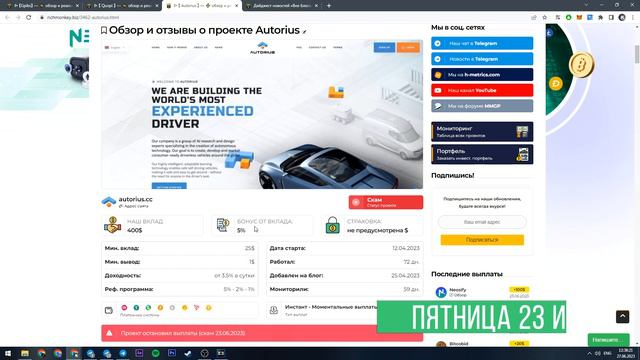Open the browser side panel icon

pos(611,18)
